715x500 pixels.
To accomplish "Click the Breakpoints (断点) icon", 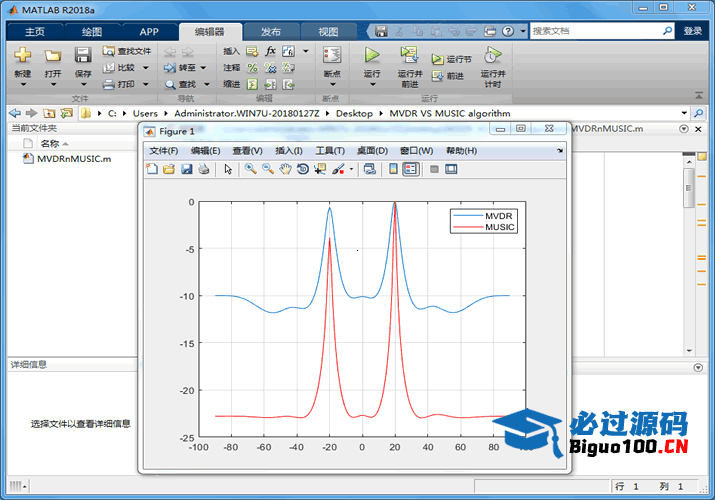I will point(332,55).
